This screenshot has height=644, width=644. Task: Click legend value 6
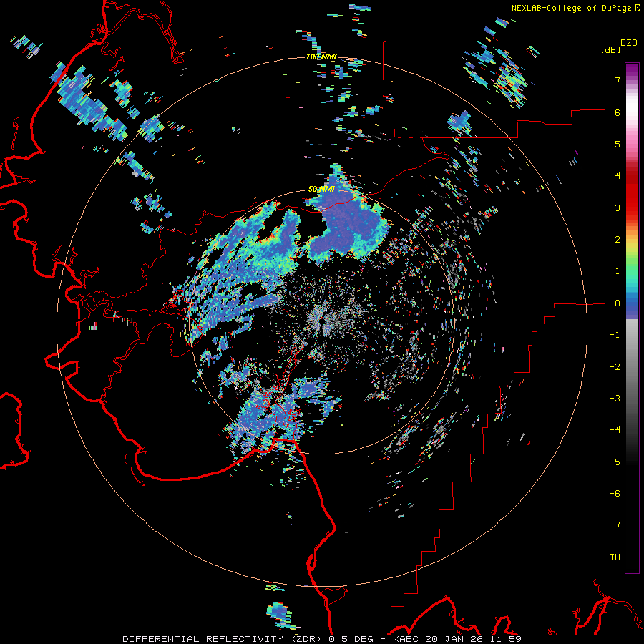tap(618, 112)
